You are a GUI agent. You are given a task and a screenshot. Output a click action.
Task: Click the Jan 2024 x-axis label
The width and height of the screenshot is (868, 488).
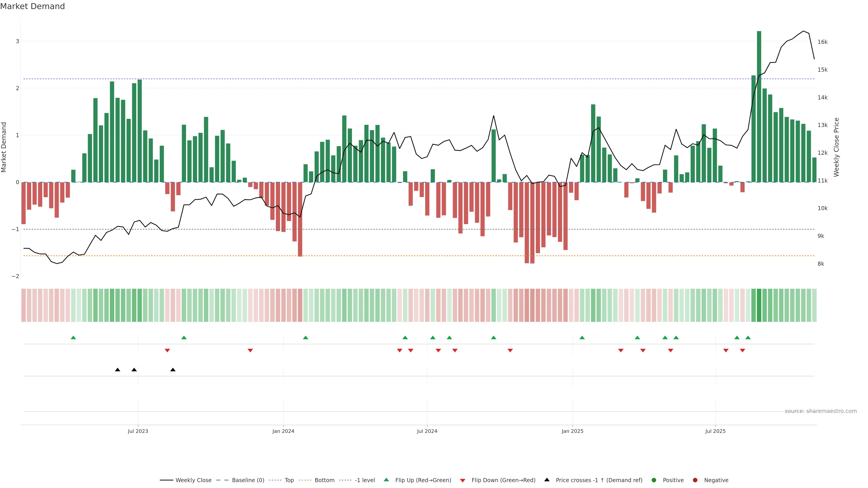click(x=283, y=431)
